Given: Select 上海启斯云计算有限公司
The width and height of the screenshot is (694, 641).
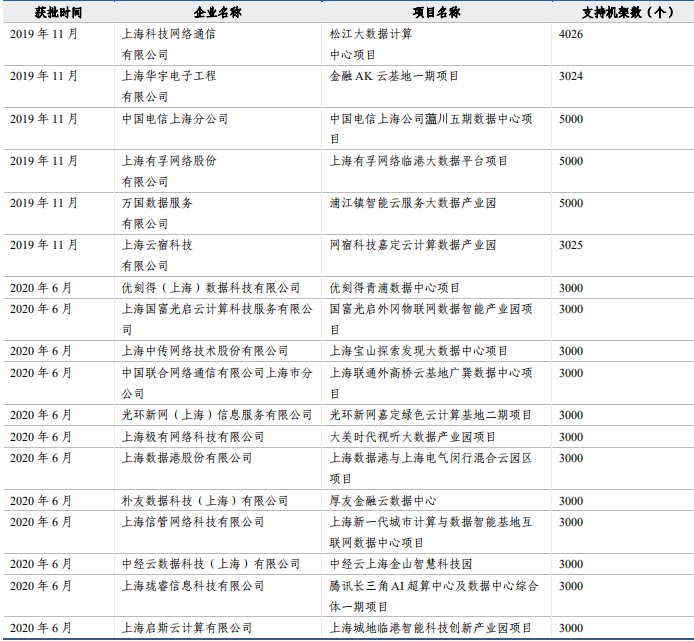Looking at the screenshot, I should click(x=187, y=628).
